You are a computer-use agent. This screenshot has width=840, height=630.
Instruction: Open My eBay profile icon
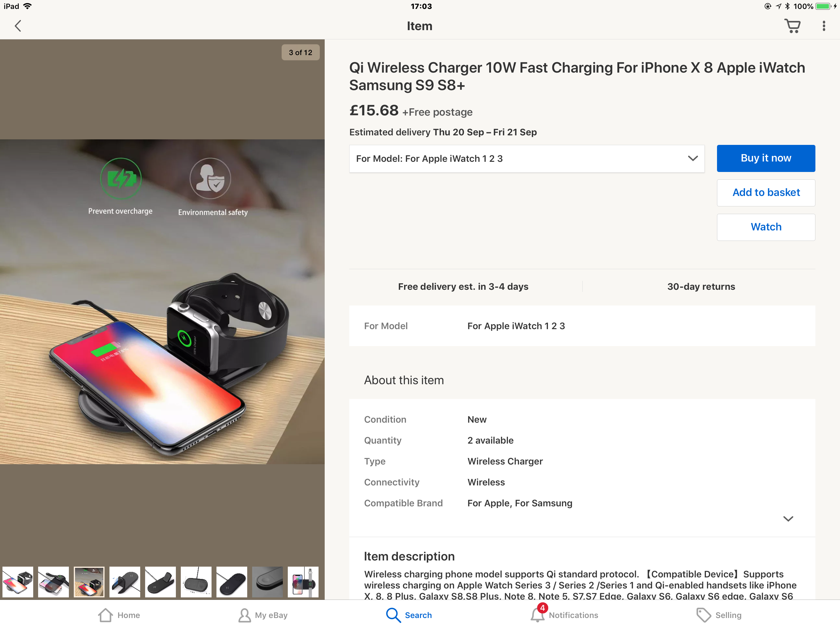coord(244,615)
